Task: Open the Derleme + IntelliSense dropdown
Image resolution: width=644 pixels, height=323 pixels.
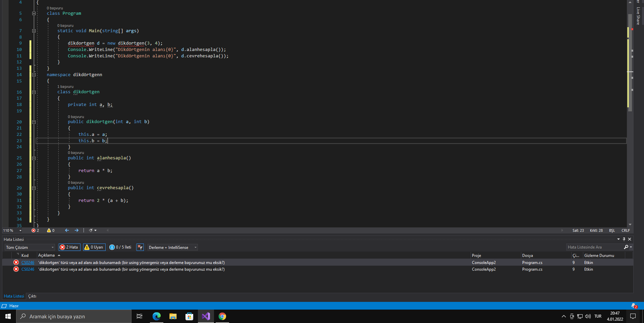Action: click(x=172, y=247)
